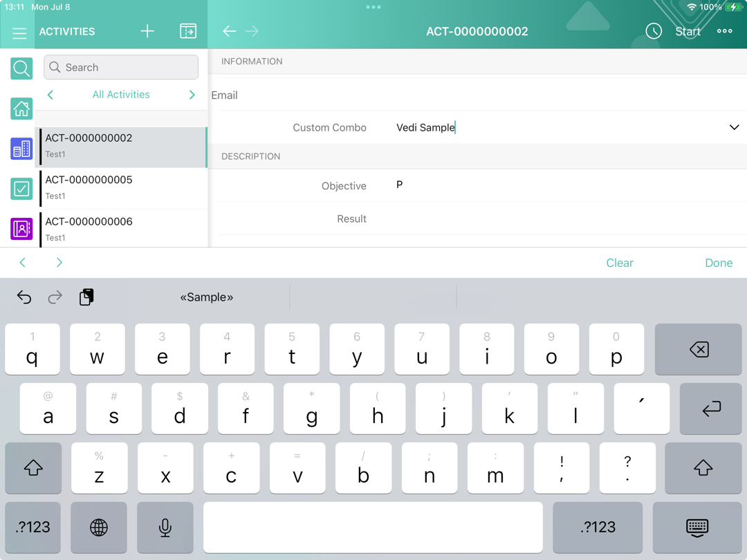Tap Done above the keyboard
Screen dimensions: 747x560
(718, 263)
